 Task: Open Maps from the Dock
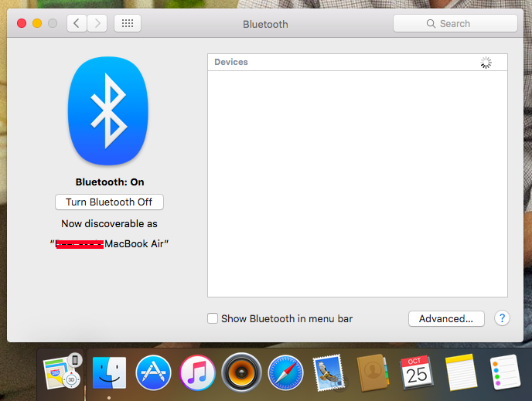[61, 372]
